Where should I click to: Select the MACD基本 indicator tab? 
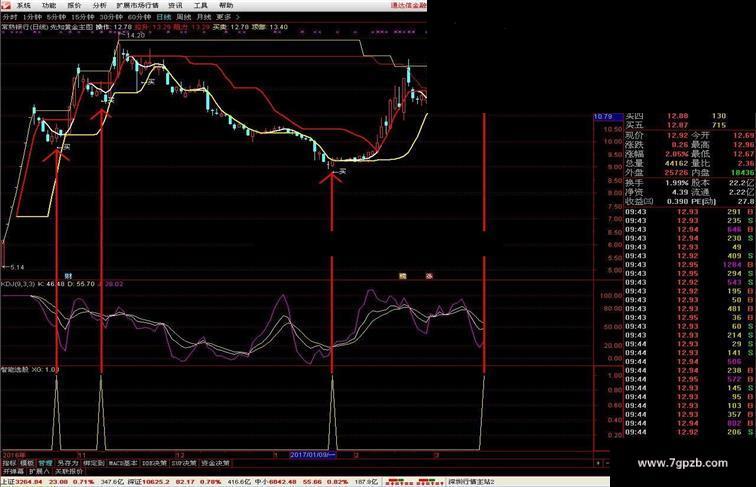click(123, 463)
